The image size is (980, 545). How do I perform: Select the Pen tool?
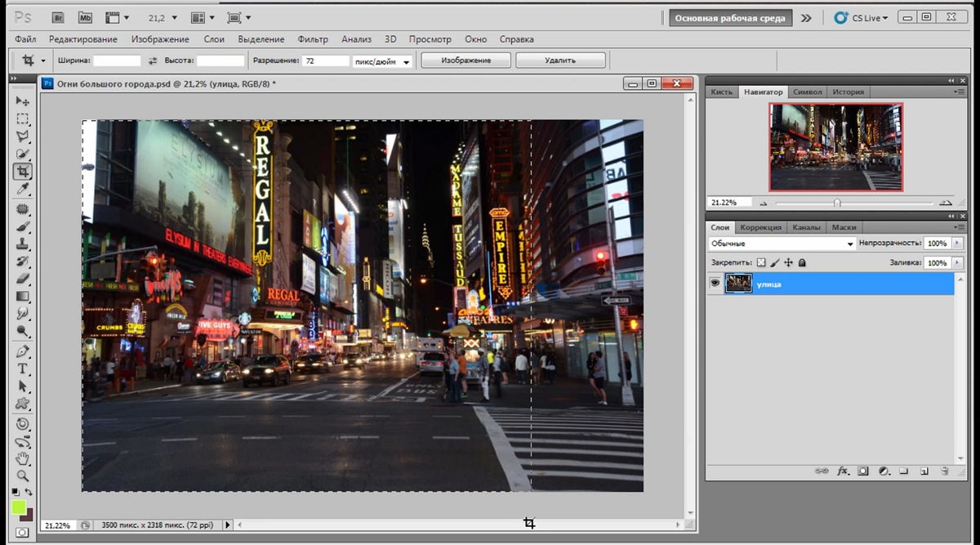23,351
